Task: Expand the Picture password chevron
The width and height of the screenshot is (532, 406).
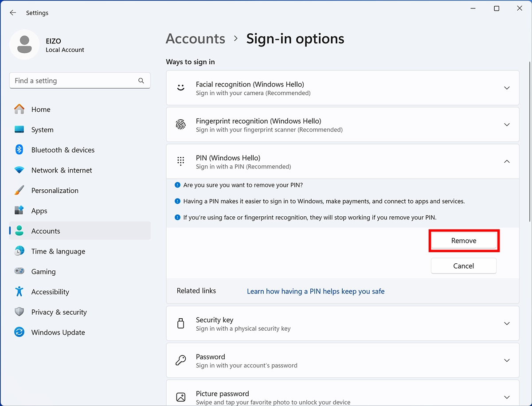Action: [x=507, y=397]
